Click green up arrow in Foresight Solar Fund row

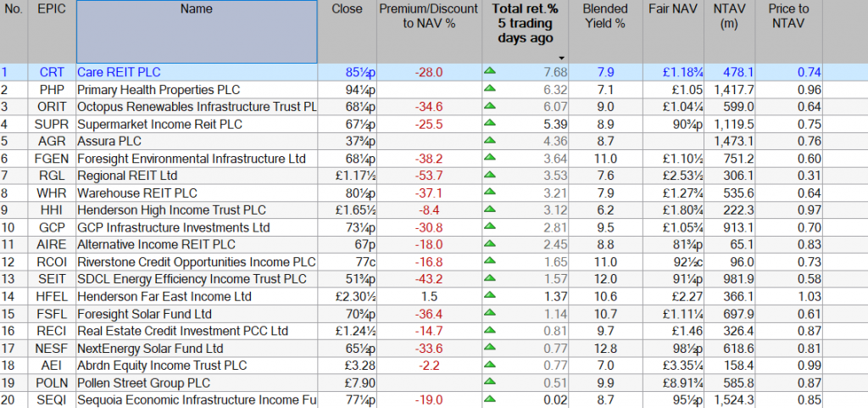click(x=489, y=312)
